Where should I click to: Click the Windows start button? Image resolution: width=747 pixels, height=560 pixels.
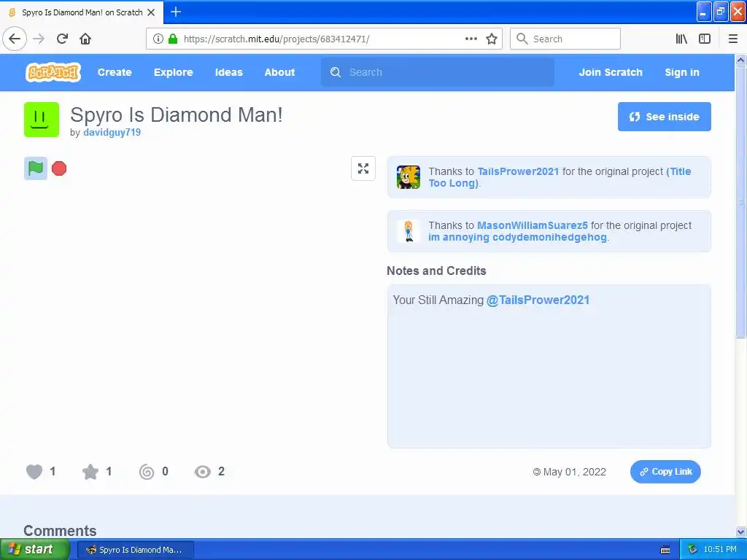pyautogui.click(x=35, y=550)
